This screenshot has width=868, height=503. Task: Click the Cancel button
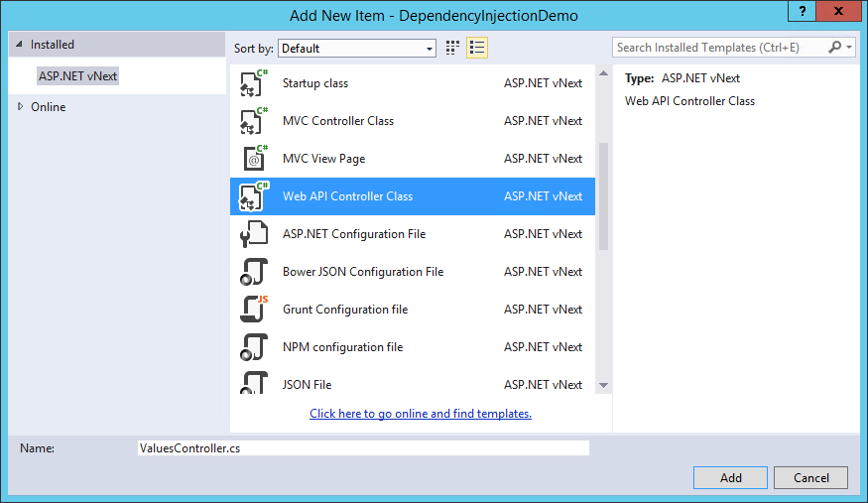tap(811, 477)
